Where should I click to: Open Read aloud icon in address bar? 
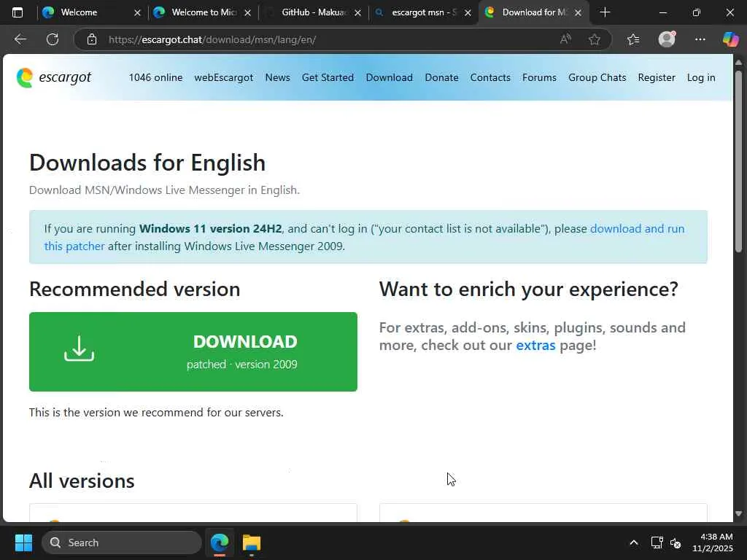click(565, 39)
